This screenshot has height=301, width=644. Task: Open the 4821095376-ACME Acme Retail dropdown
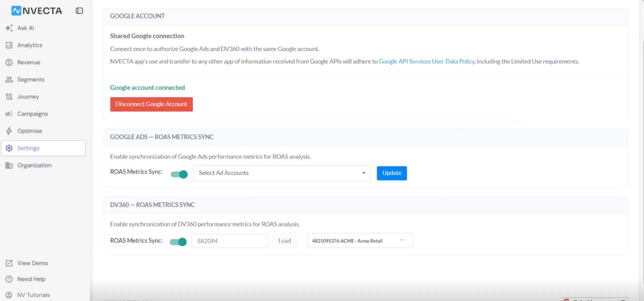point(360,241)
